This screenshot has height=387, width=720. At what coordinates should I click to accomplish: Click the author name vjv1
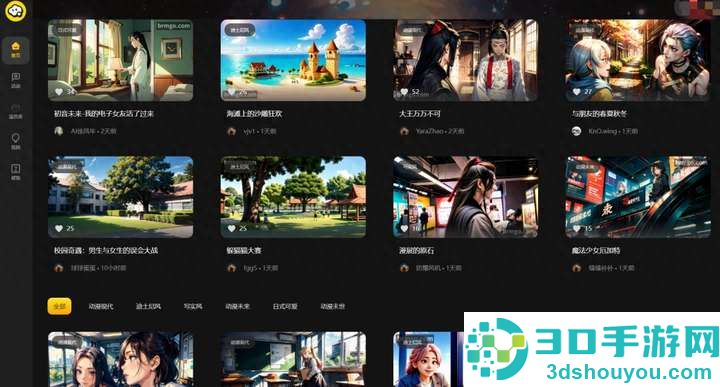(249, 131)
